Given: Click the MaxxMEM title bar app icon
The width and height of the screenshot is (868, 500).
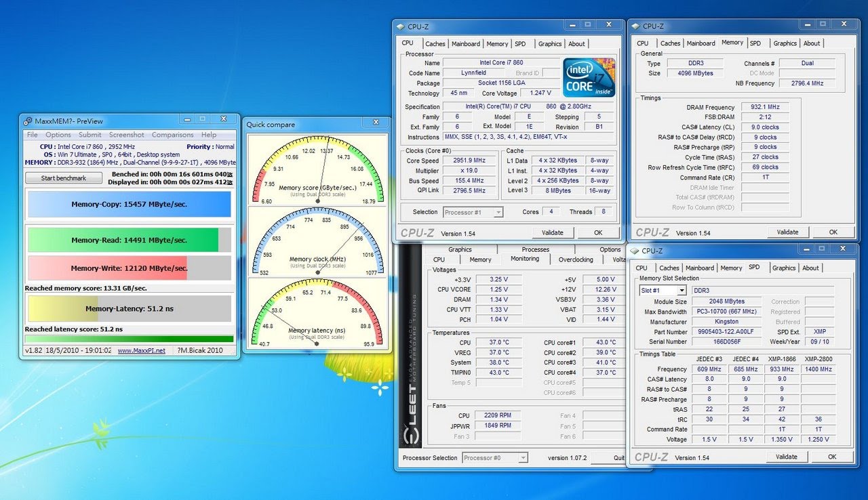Looking at the screenshot, I should point(27,121).
